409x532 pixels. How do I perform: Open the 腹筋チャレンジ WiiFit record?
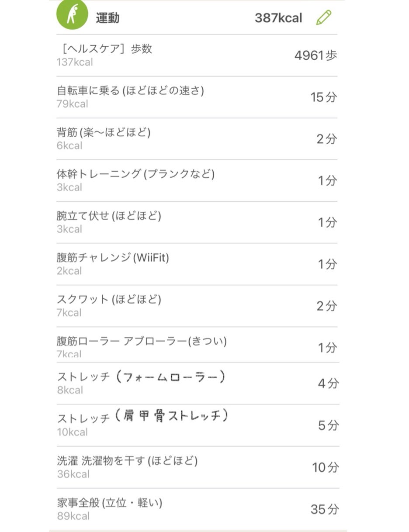point(197,263)
